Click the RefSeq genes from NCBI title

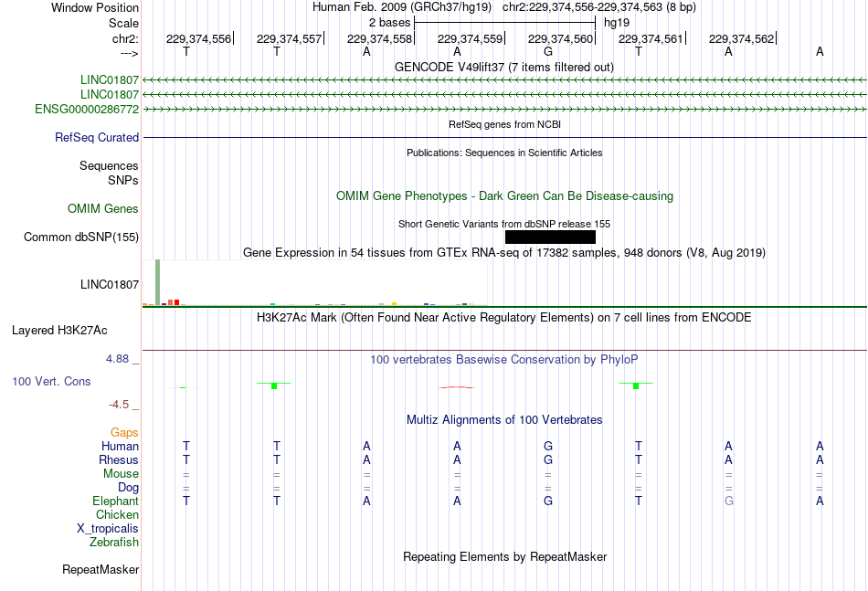coord(504,124)
